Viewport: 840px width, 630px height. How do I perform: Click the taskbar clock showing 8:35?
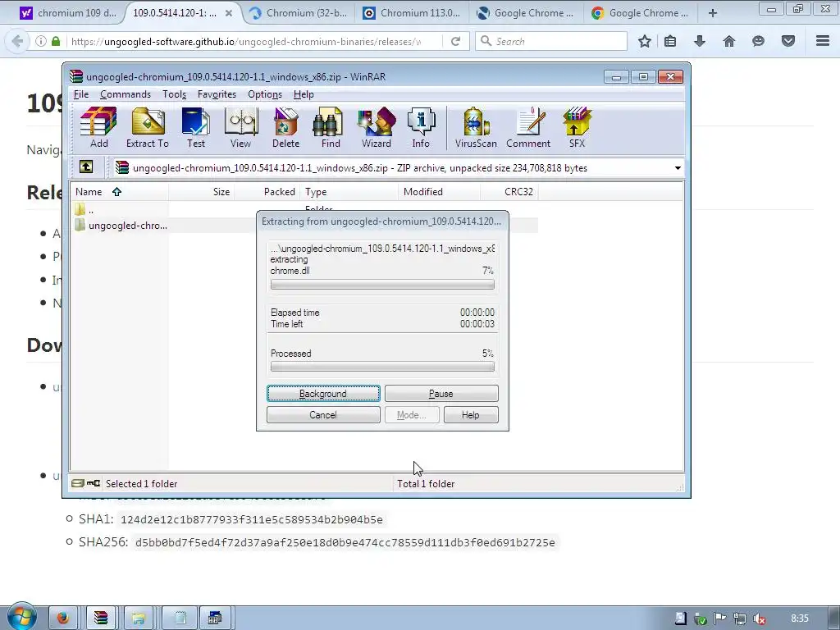pos(799,619)
